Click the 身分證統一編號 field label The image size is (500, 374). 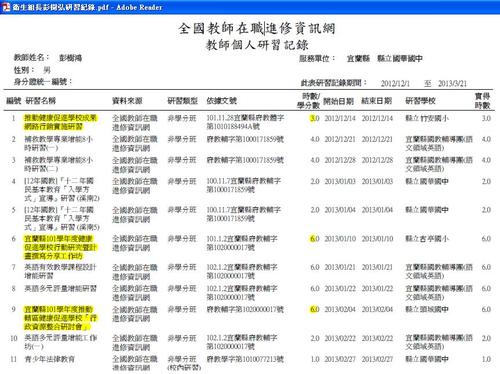43,81
